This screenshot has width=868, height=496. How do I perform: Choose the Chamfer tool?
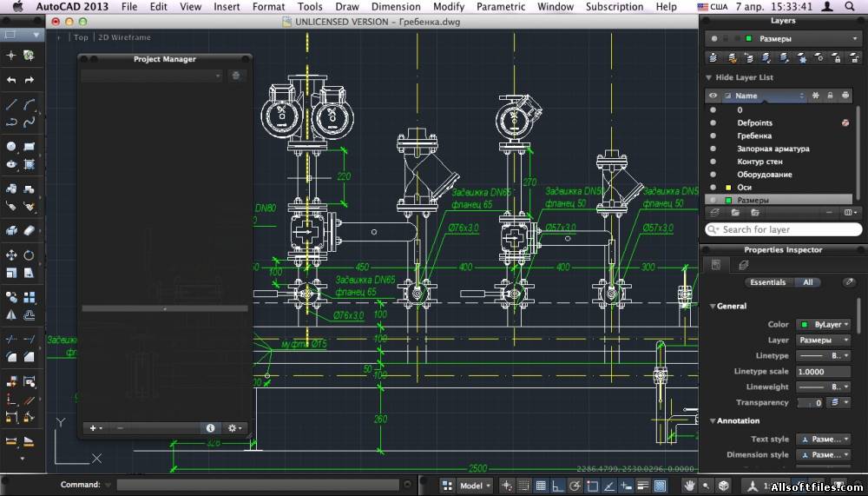coord(30,357)
